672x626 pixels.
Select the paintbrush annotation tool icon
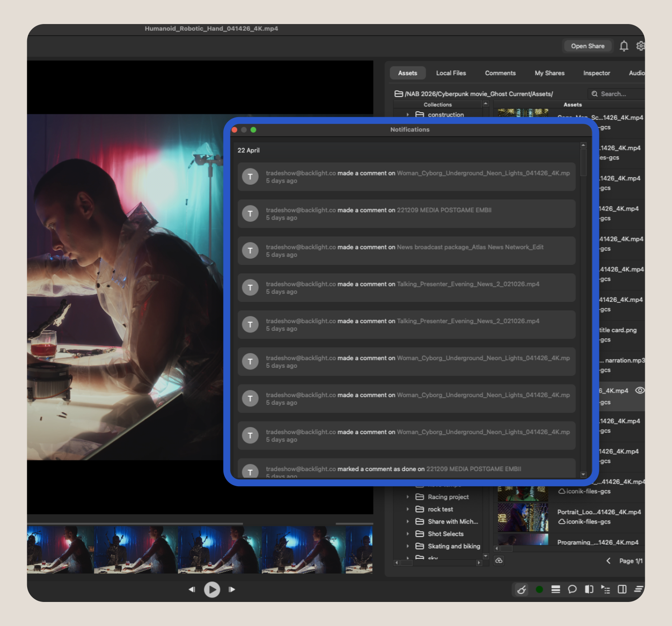click(x=522, y=589)
